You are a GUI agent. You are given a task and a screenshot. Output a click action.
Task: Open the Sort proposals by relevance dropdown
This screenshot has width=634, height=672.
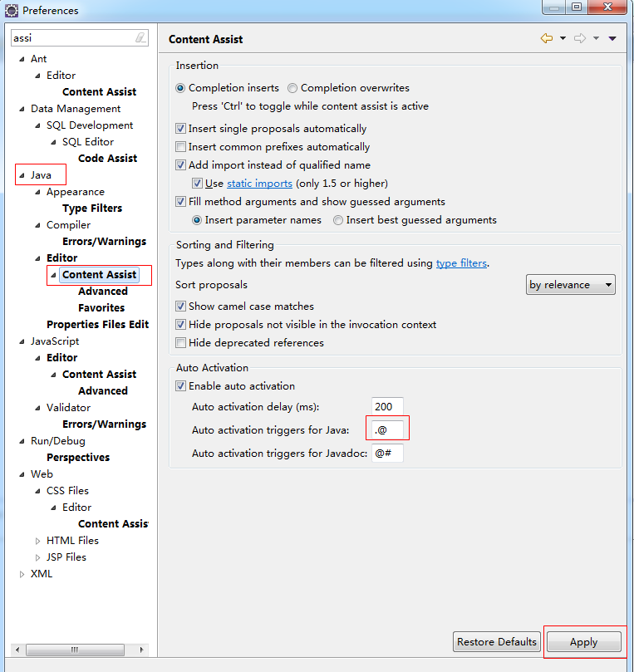571,285
